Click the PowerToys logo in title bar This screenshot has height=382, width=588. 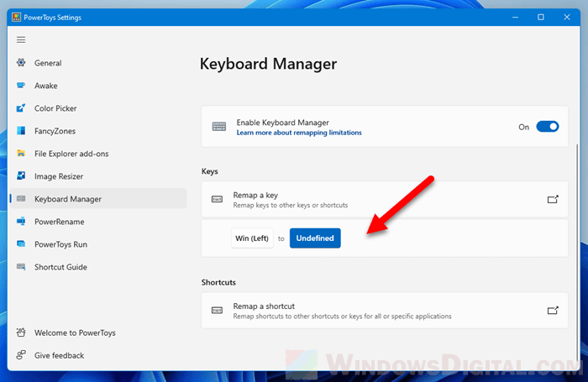[16, 18]
